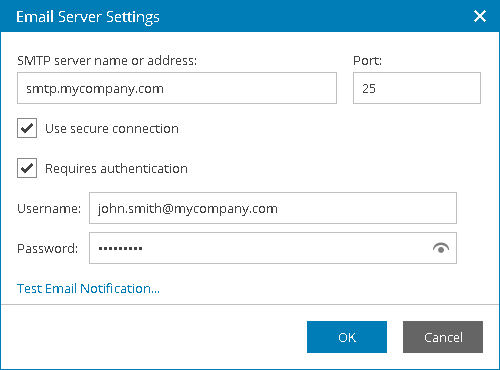Uncheck Use secure connection checkbox
The height and width of the screenshot is (370, 500).
27,128
